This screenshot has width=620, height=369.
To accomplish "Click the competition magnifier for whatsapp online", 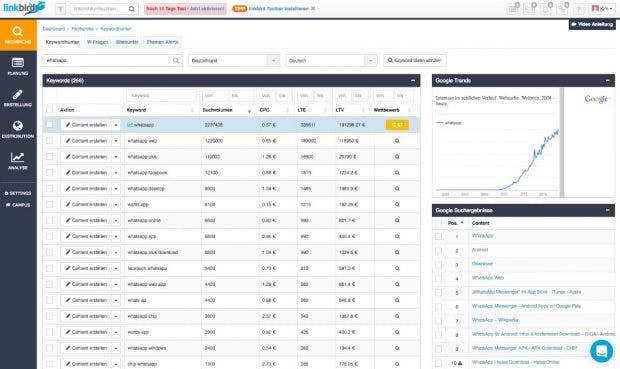I will pos(397,220).
